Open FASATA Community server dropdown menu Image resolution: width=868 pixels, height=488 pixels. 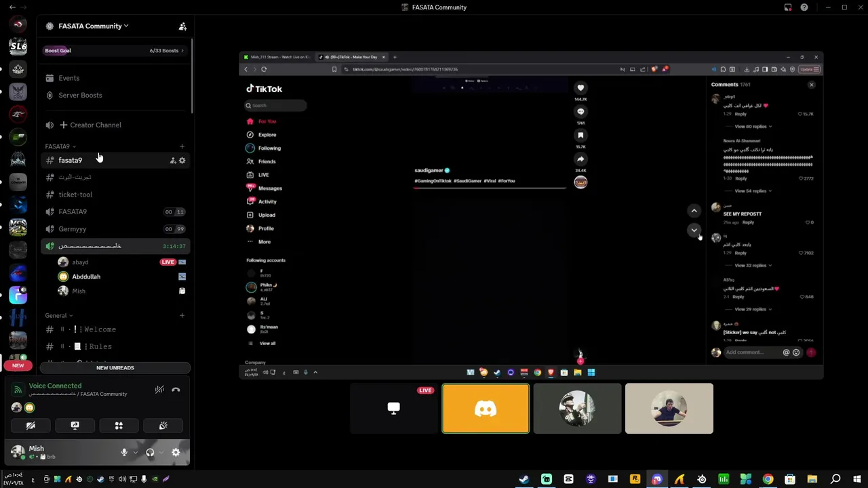point(94,26)
